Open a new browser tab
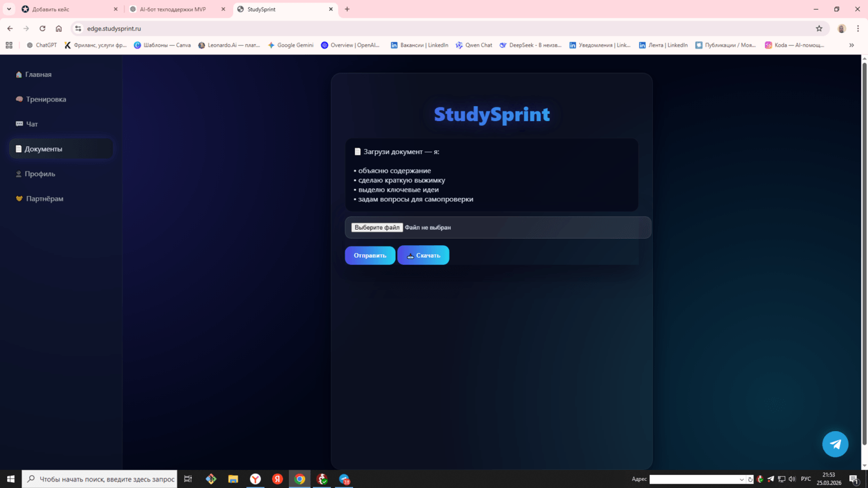This screenshot has height=488, width=868. (x=347, y=9)
